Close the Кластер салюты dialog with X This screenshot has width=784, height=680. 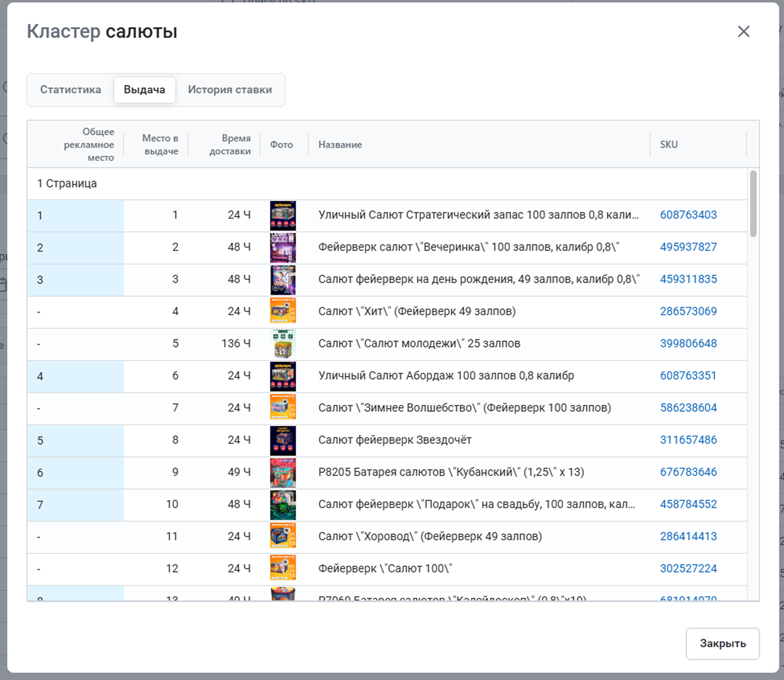743,31
